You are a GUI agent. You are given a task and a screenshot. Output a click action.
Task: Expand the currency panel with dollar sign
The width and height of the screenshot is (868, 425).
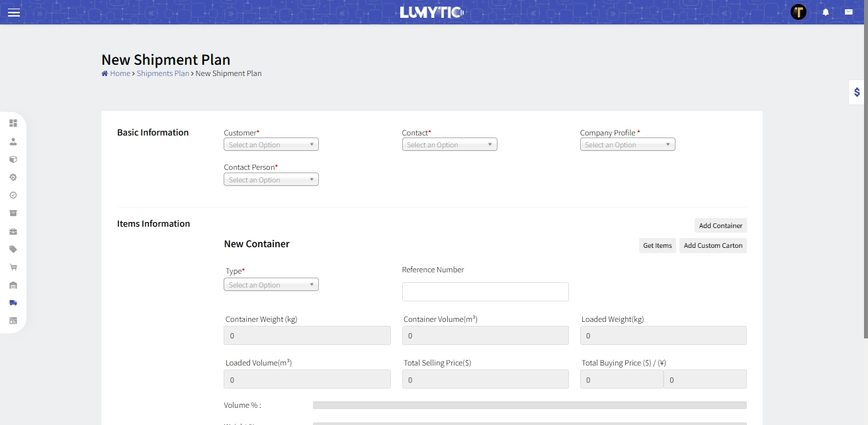coord(855,93)
